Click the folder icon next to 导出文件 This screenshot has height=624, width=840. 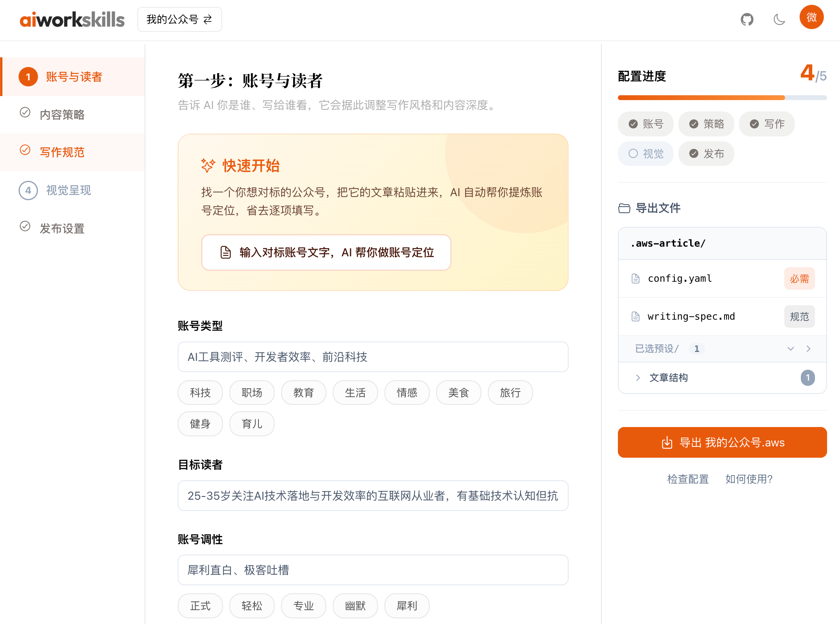point(624,208)
